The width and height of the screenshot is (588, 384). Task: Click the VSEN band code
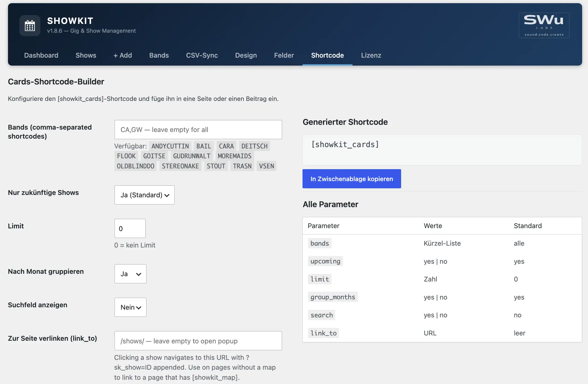266,166
